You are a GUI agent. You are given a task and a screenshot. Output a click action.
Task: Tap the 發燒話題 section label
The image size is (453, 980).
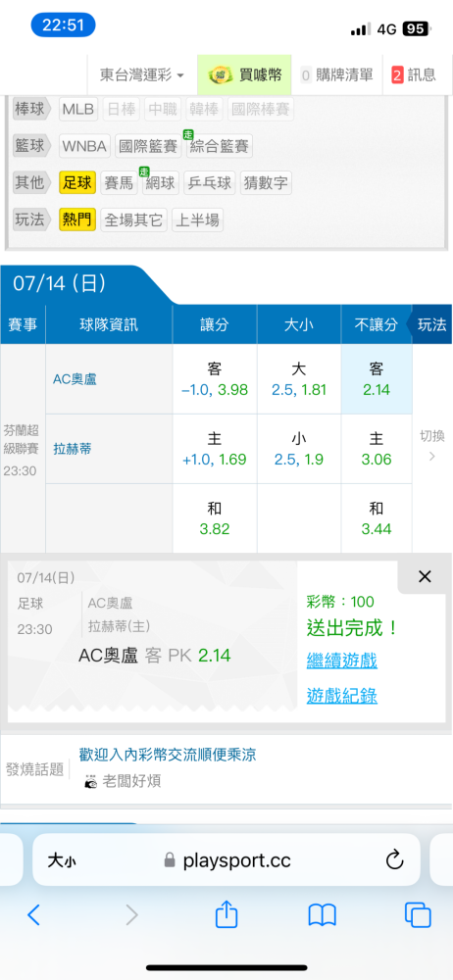[35, 769]
